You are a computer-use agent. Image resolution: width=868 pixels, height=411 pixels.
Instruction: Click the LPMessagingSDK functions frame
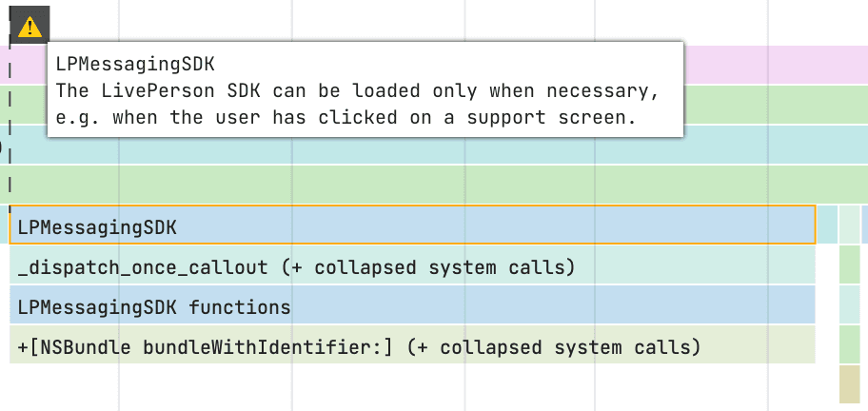(412, 305)
